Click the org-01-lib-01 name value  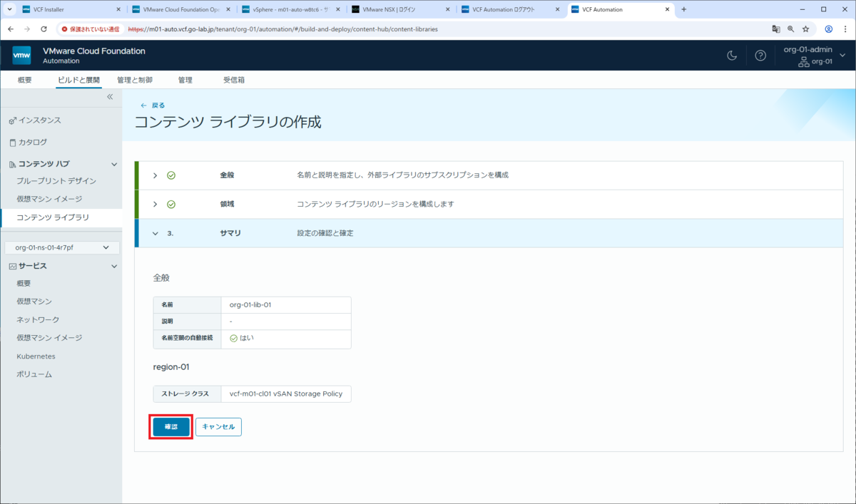pos(250,304)
